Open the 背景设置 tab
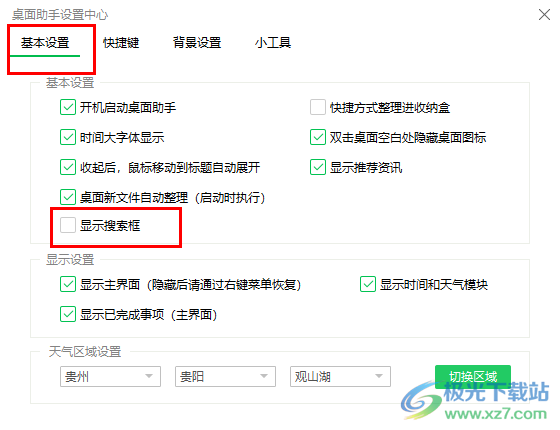The width and height of the screenshot is (560, 430). (197, 43)
